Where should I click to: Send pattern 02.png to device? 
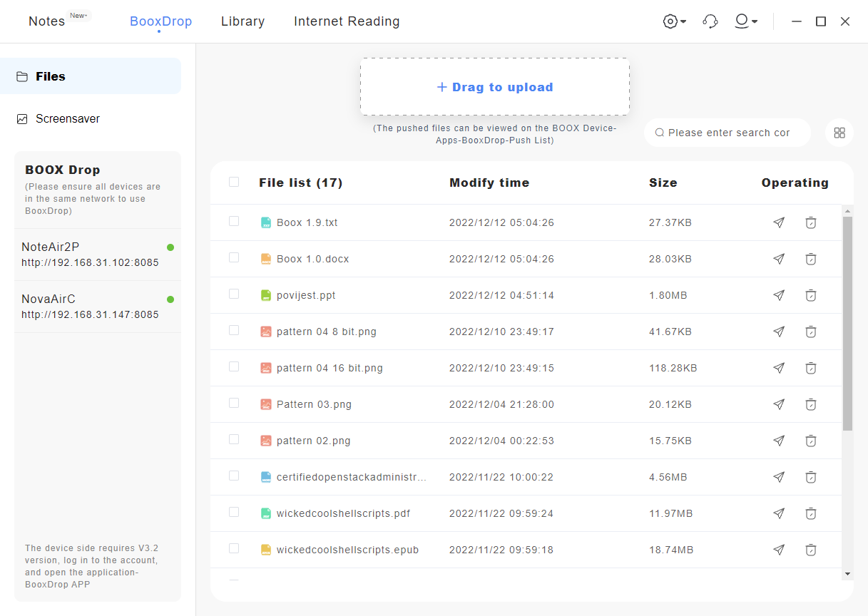[x=779, y=441]
